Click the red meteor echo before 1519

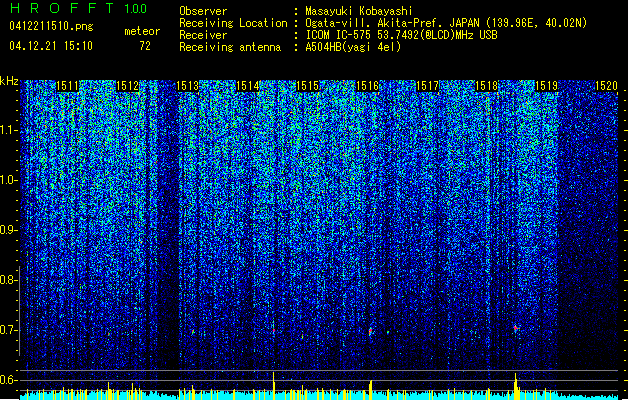516,328
